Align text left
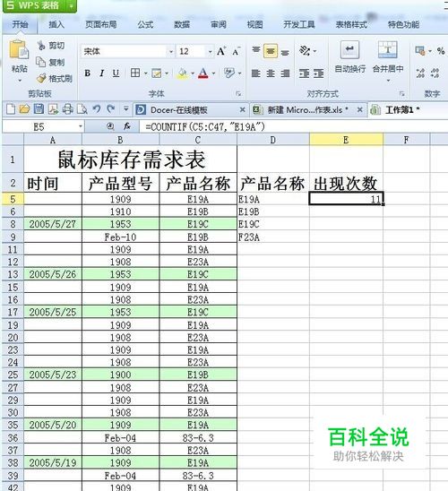Viewport: 448px width, 491px height. coord(256,73)
